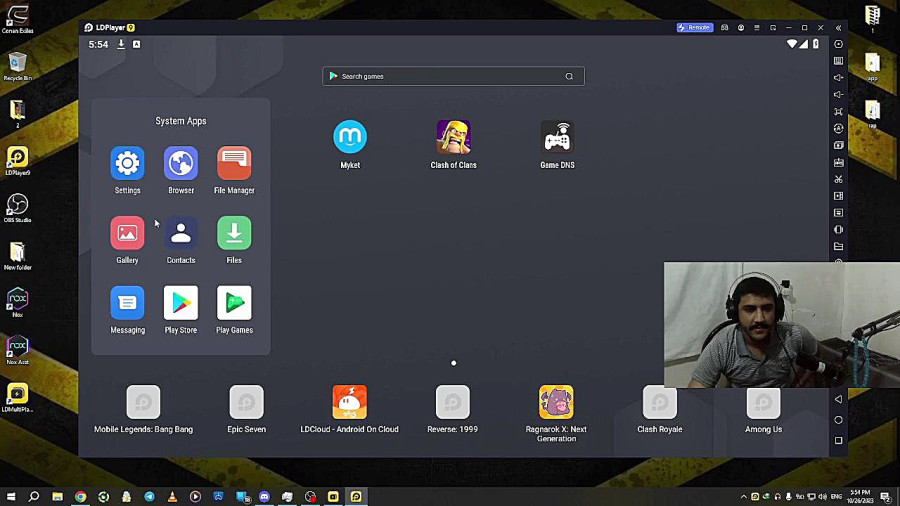Open the LDPlayer hamburger menu
The height and width of the screenshot is (506, 900).
(x=757, y=28)
